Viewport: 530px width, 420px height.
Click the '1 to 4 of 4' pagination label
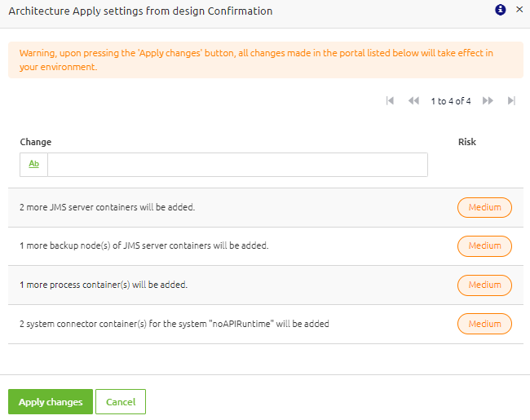click(451, 101)
